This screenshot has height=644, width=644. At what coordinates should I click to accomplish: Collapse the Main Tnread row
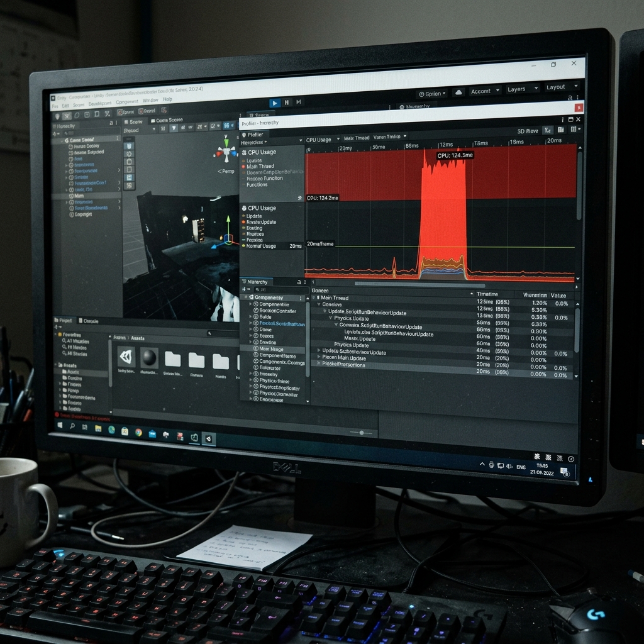click(x=313, y=297)
